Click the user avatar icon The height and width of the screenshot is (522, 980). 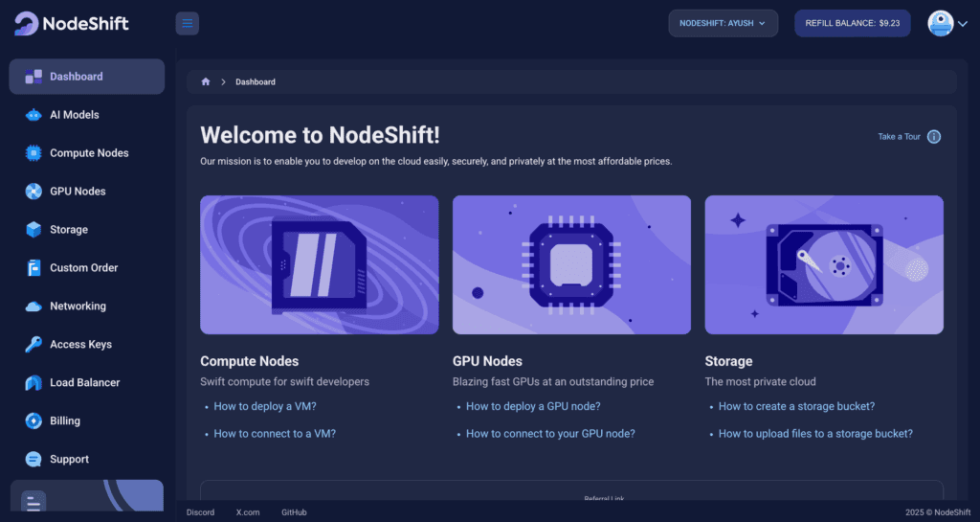(941, 23)
